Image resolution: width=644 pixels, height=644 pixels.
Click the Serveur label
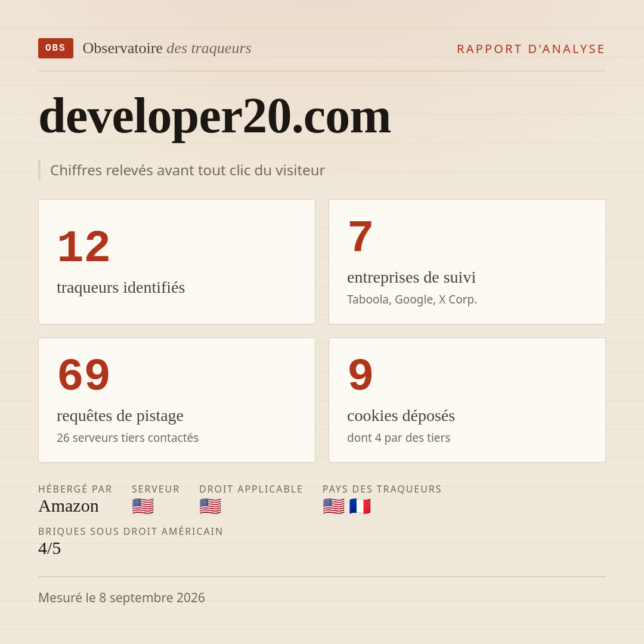(156, 489)
